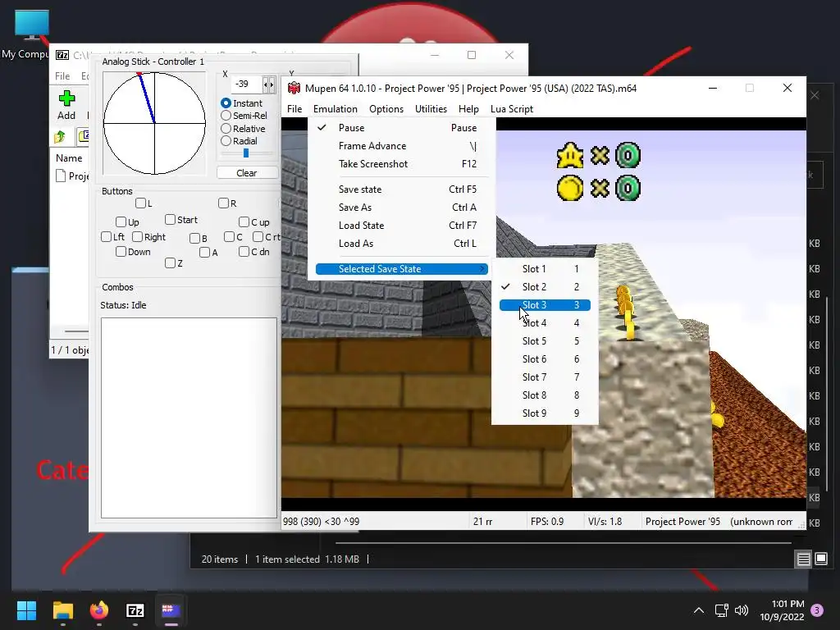Check the C up checkbox

(244, 221)
